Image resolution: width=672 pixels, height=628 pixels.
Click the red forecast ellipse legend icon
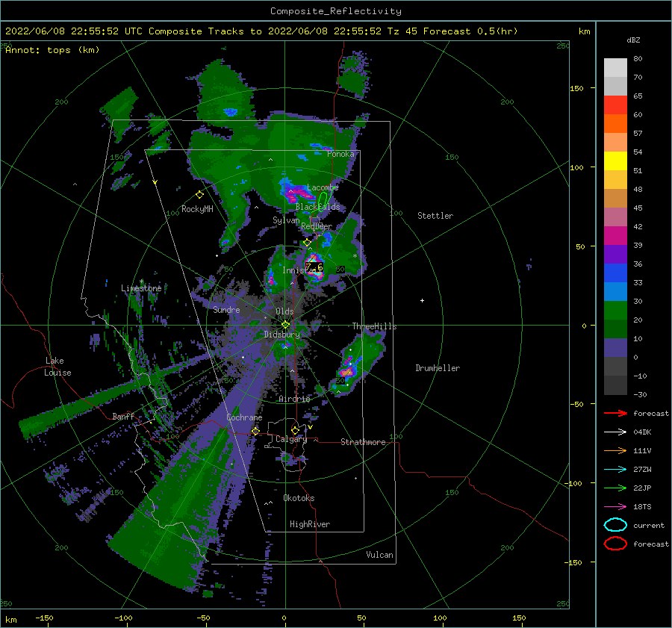pyautogui.click(x=615, y=544)
